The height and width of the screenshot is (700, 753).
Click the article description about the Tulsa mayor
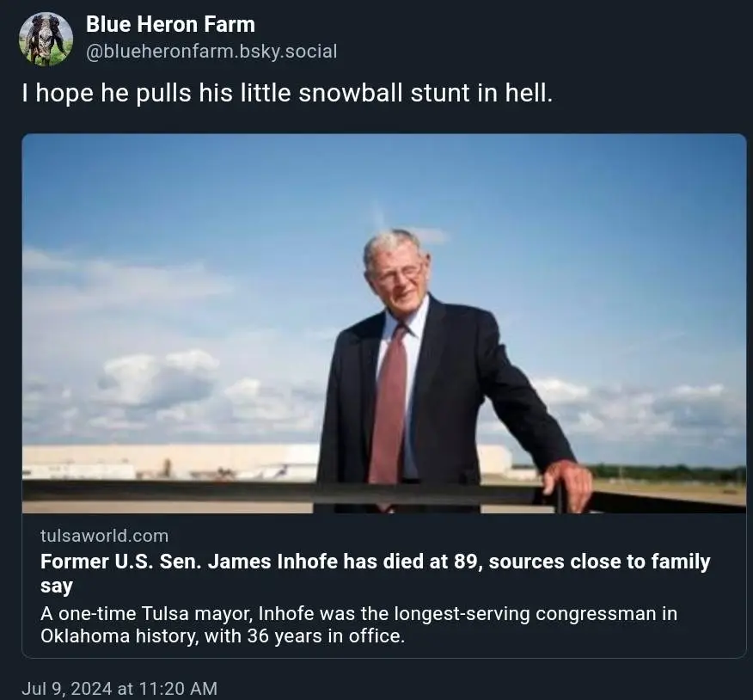[x=358, y=624]
